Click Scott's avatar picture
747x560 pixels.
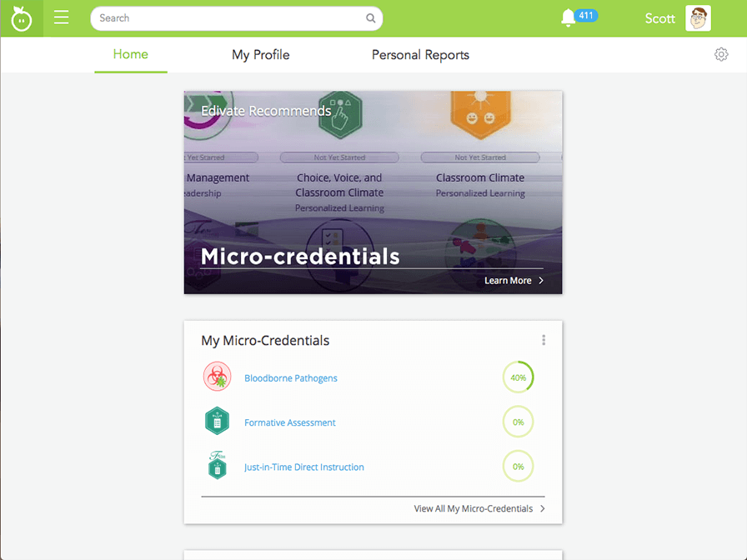click(x=698, y=18)
